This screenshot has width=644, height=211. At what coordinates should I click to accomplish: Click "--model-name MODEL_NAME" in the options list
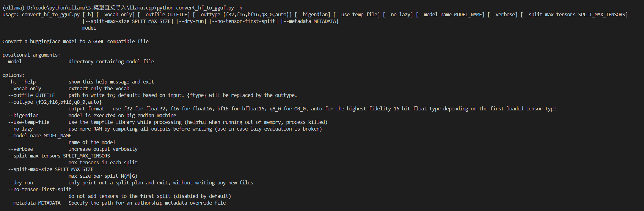40,135
